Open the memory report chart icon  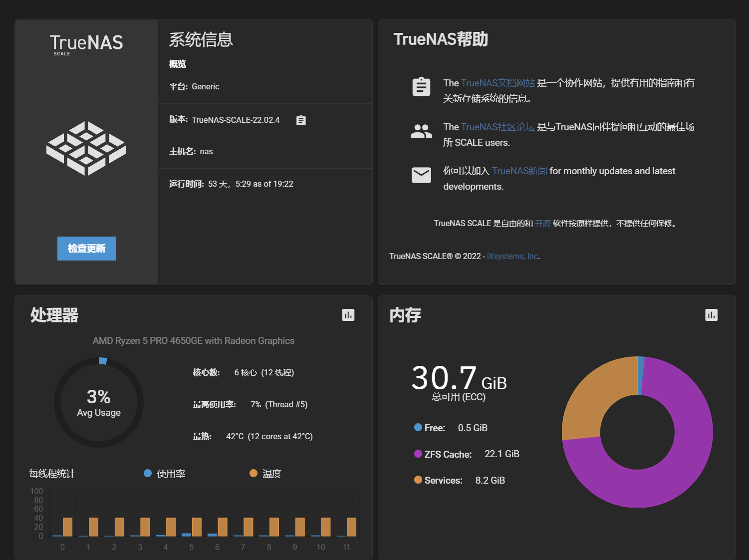point(711,315)
